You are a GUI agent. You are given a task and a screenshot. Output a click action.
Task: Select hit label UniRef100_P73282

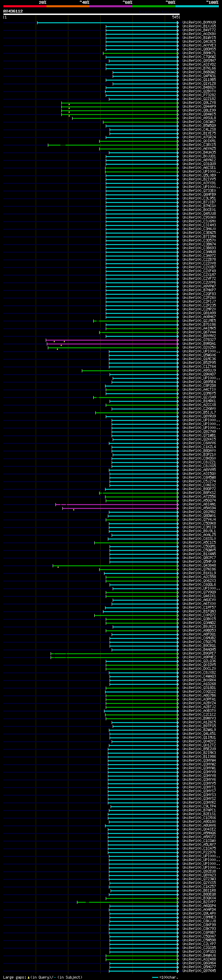click(x=199, y=95)
